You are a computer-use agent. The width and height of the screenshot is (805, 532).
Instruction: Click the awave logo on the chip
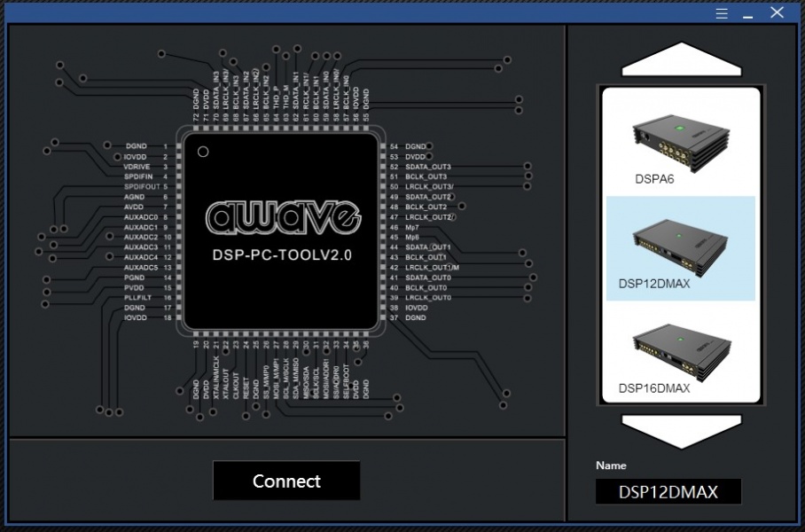pyautogui.click(x=284, y=218)
